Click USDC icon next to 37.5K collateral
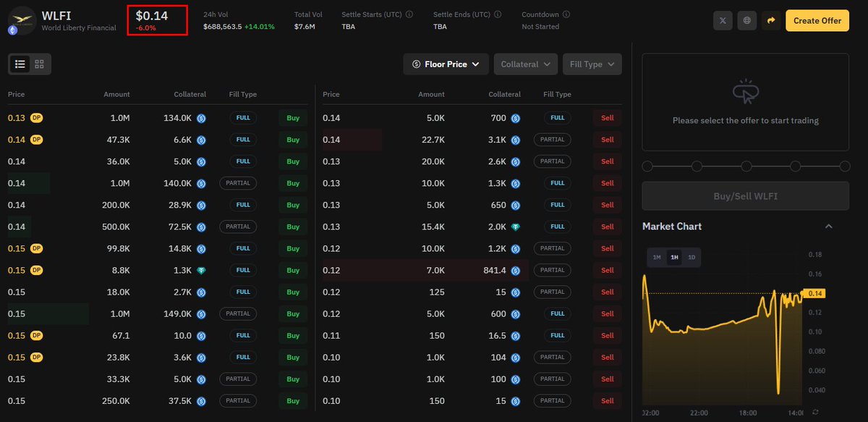This screenshot has width=868, height=422. (201, 400)
